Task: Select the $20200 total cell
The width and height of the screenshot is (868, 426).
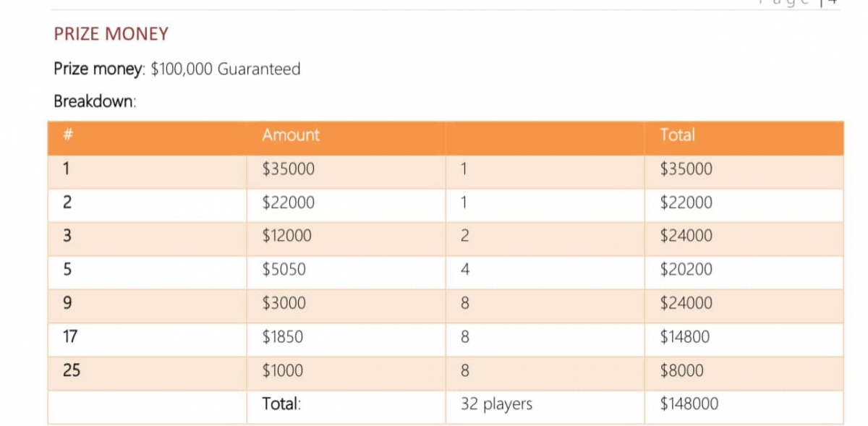Action: [686, 270]
